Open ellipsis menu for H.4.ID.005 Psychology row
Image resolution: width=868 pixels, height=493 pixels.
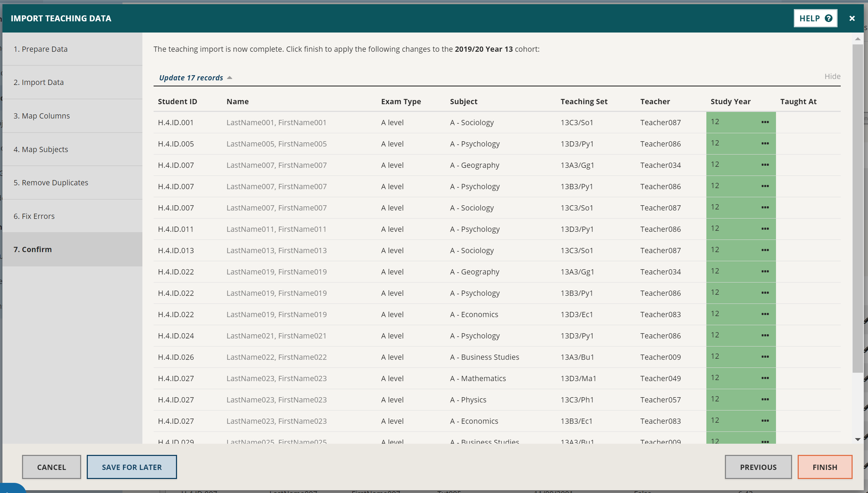click(x=765, y=143)
